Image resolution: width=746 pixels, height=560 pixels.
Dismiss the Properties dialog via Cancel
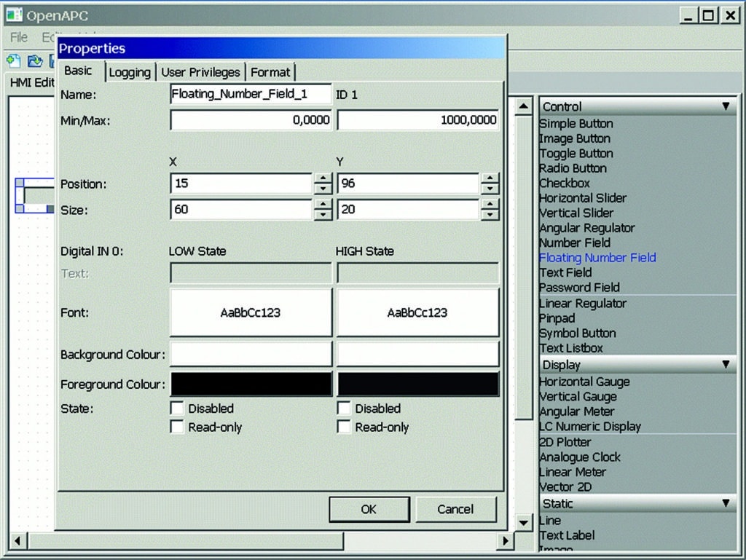coord(456,509)
